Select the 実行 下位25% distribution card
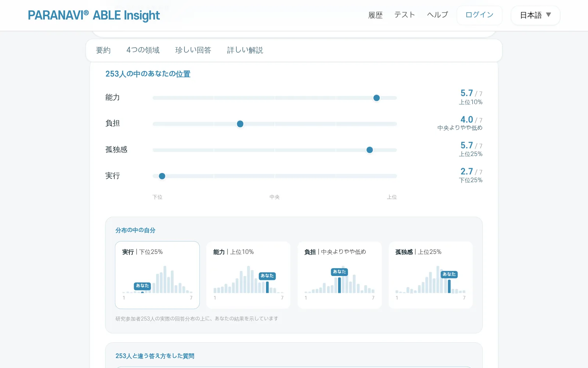Image resolution: width=588 pixels, height=368 pixels. (x=157, y=275)
